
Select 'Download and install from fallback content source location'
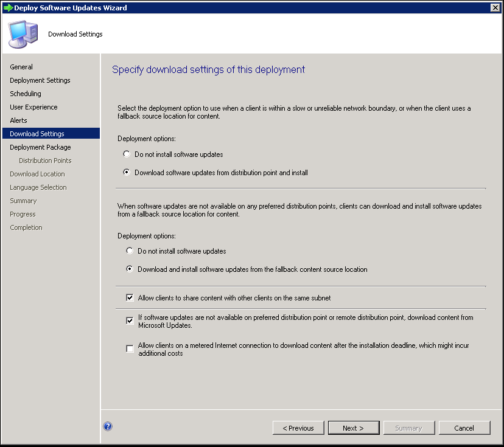pos(130,269)
